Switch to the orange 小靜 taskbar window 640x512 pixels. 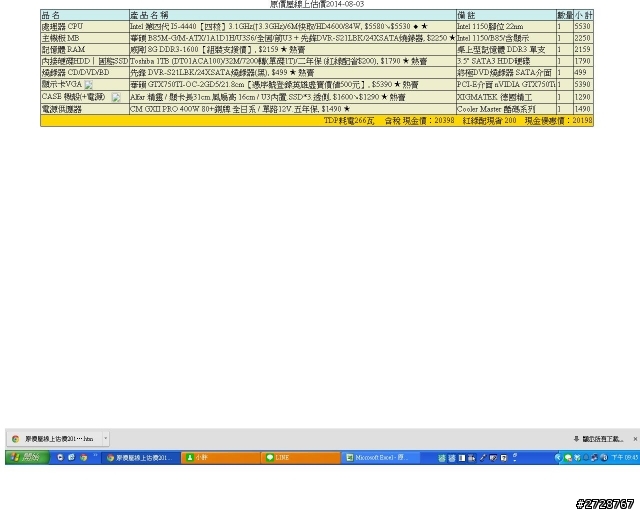(220, 458)
